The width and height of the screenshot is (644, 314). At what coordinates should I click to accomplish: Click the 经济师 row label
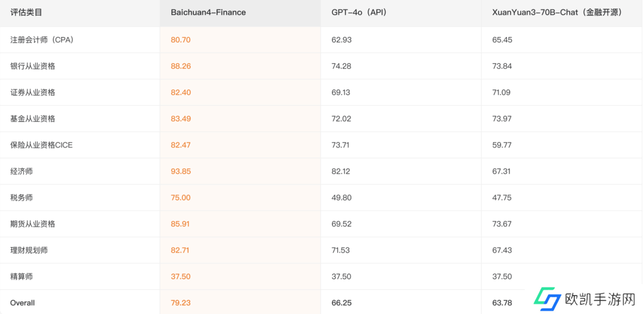pyautogui.click(x=21, y=171)
